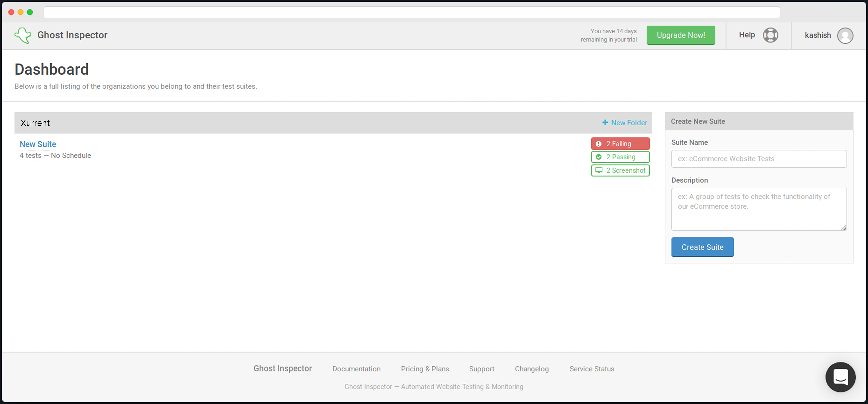Open the Pricing & Plans footer link
The image size is (868, 404).
tap(425, 369)
